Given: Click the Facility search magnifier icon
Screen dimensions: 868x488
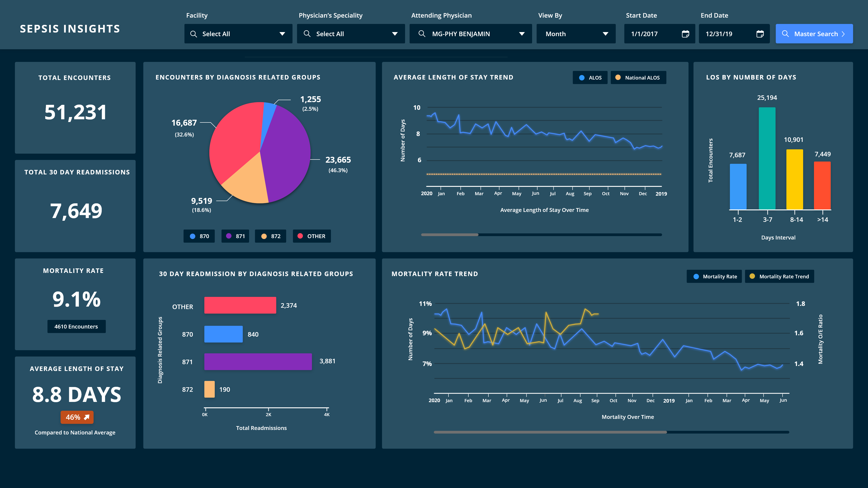Looking at the screenshot, I should [193, 34].
